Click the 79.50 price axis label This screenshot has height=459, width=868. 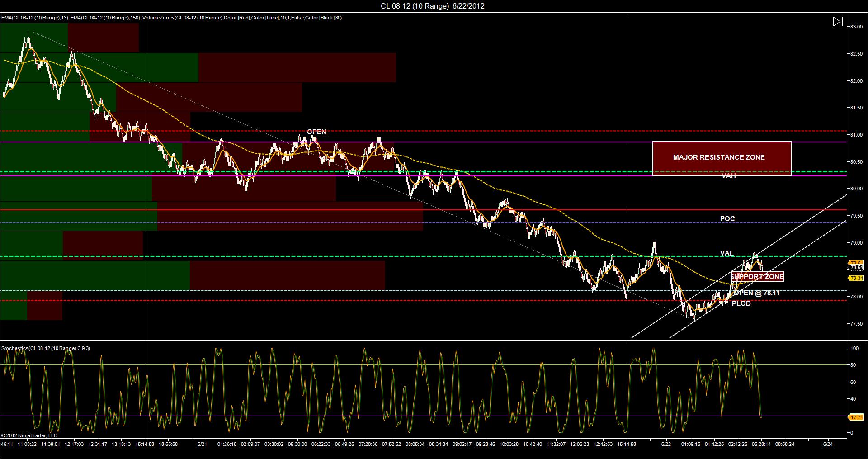click(856, 216)
